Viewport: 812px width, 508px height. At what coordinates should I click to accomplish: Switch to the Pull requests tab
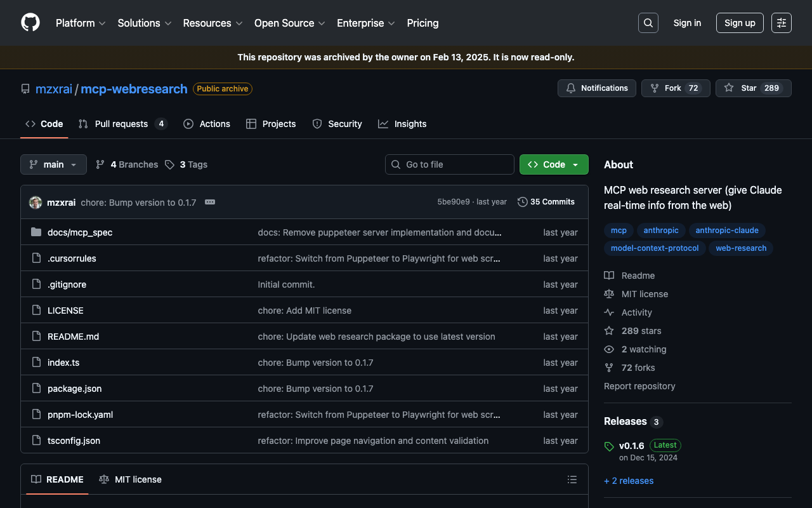point(122,124)
